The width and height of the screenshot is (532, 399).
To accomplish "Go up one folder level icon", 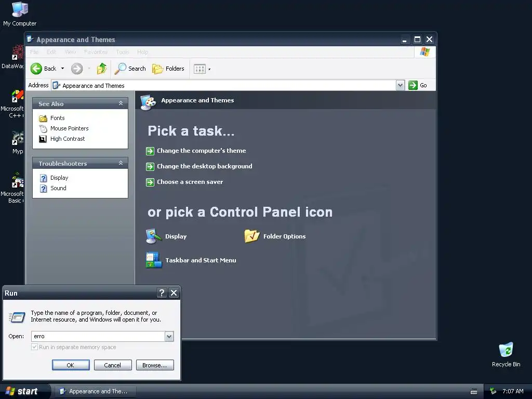I will click(x=101, y=69).
